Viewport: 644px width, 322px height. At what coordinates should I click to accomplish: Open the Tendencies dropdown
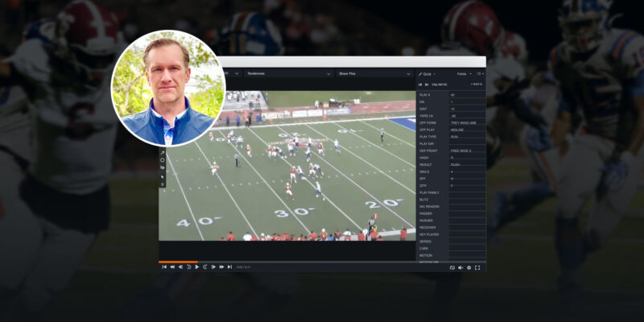click(x=287, y=73)
